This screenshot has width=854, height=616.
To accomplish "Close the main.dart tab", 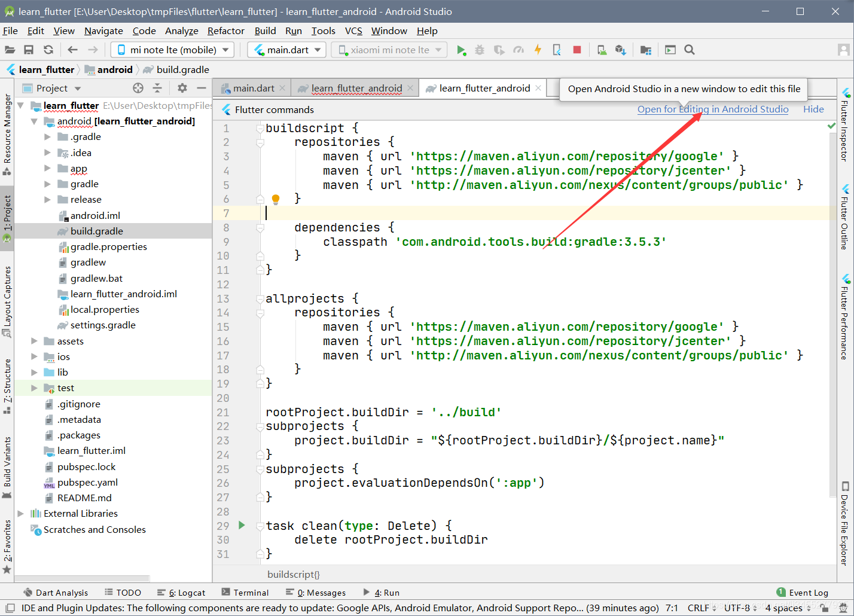I will (x=283, y=88).
